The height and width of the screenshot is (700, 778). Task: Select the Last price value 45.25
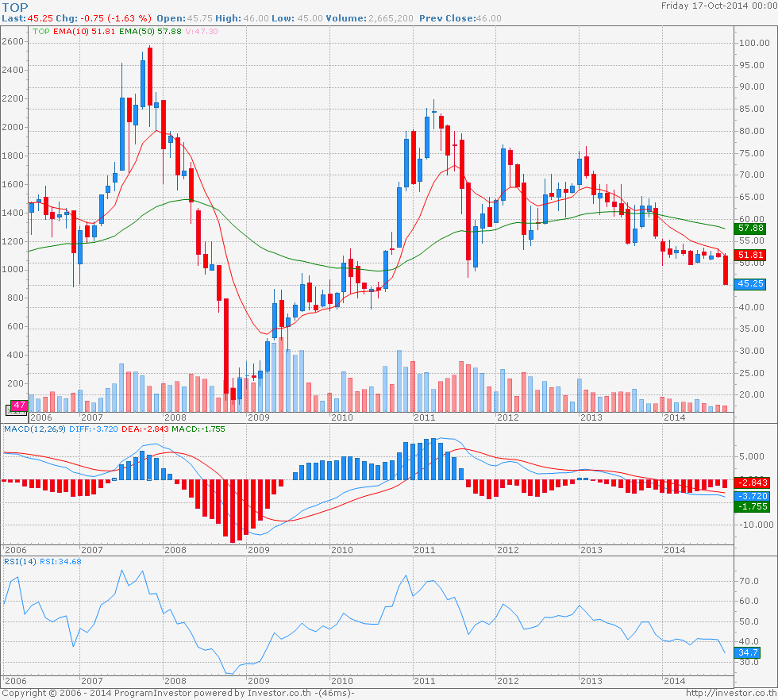click(40, 18)
